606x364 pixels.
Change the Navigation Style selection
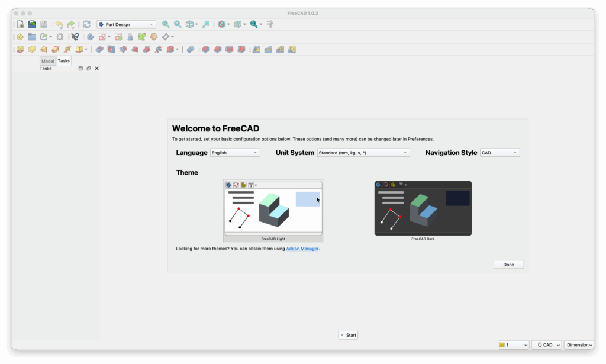[499, 152]
